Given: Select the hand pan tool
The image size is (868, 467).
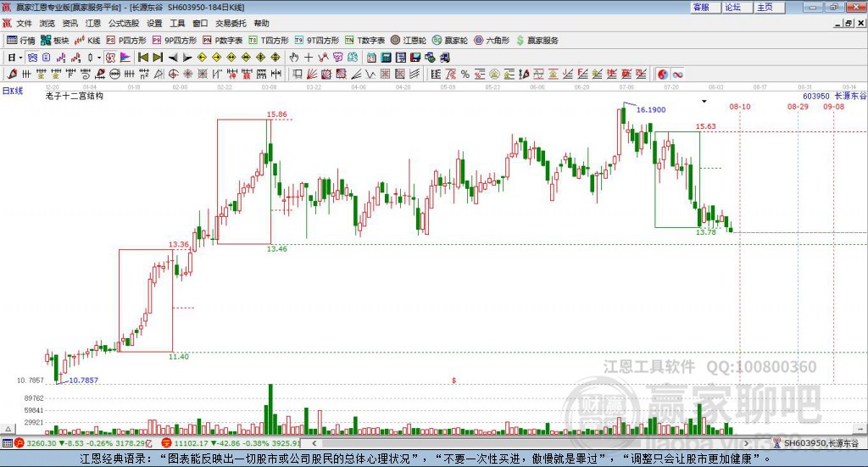Looking at the screenshot, I should [294, 58].
